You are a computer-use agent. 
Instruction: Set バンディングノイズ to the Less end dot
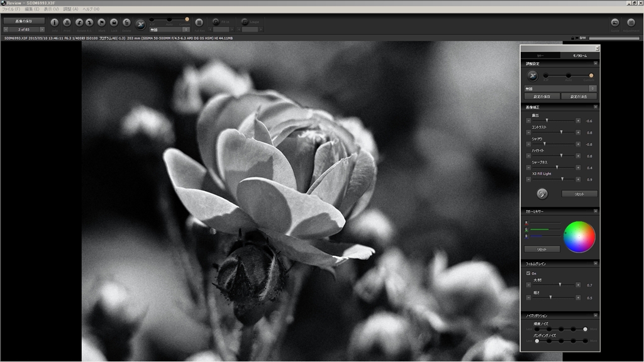[x=537, y=341]
